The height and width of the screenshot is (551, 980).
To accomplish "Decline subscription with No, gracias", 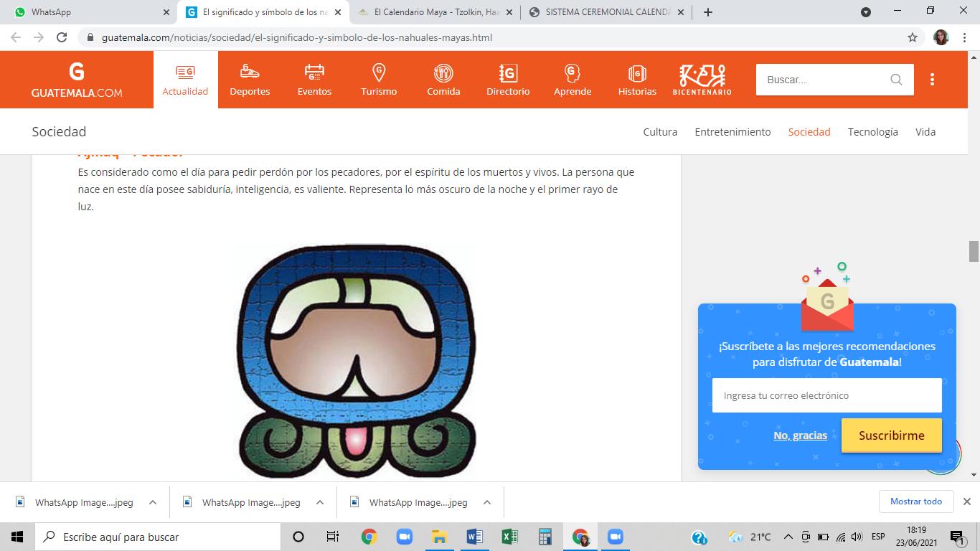I will tap(800, 435).
